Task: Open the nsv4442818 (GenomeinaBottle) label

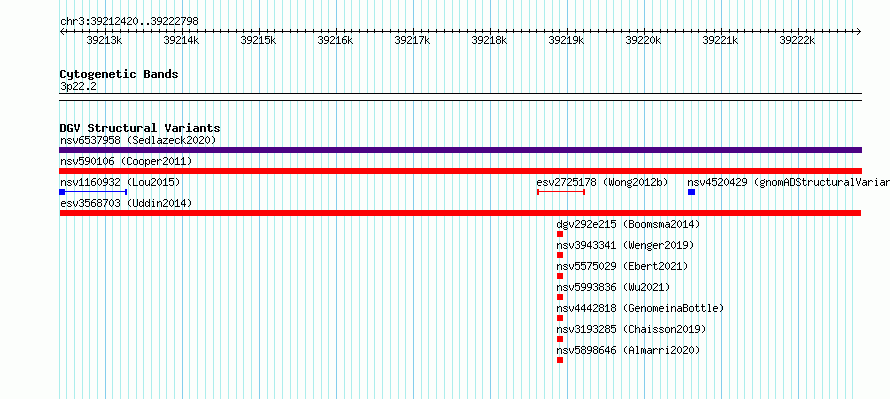Action: (x=640, y=308)
